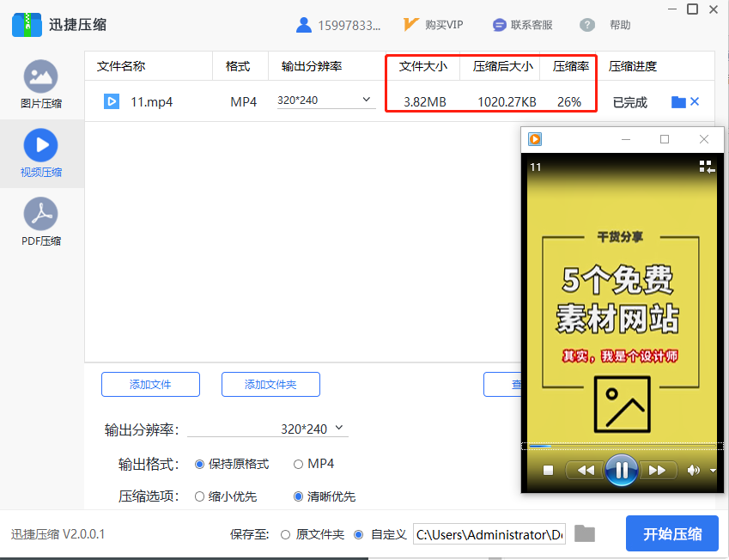This screenshot has height=560, width=729.
Task: Stop playback in the media player
Action: tap(548, 470)
